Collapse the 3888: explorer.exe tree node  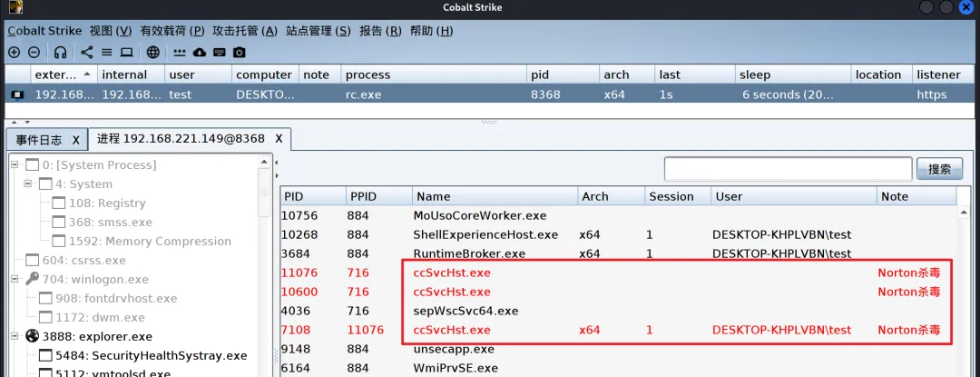[x=15, y=336]
